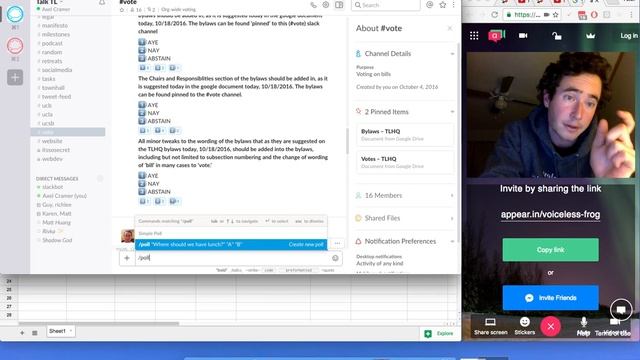The image size is (640, 360).
Task: Click the plus attach button beside message box
Action: [127, 258]
